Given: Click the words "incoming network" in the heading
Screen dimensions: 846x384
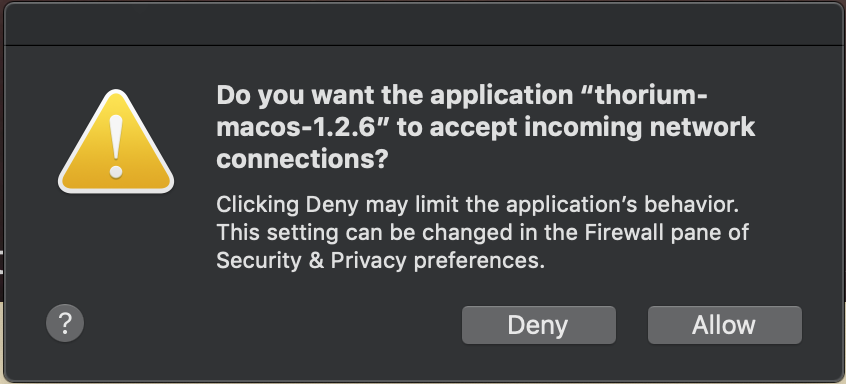Looking at the screenshot, I should tap(639, 127).
